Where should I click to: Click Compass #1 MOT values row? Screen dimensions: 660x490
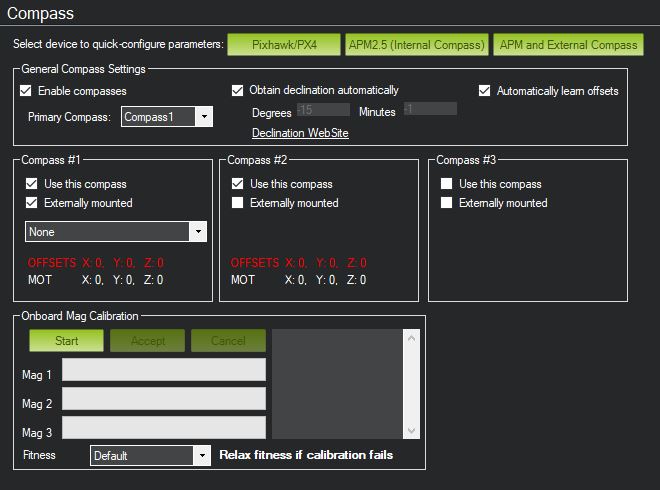(96, 280)
